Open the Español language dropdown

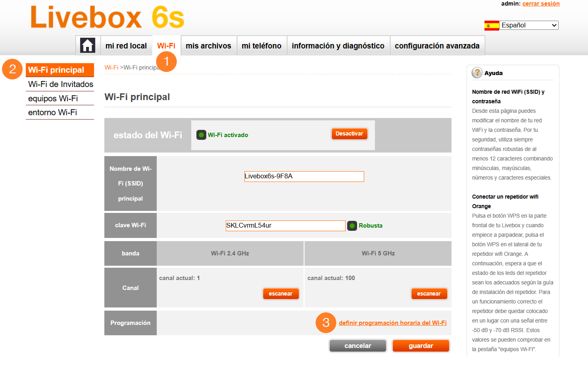(x=529, y=25)
